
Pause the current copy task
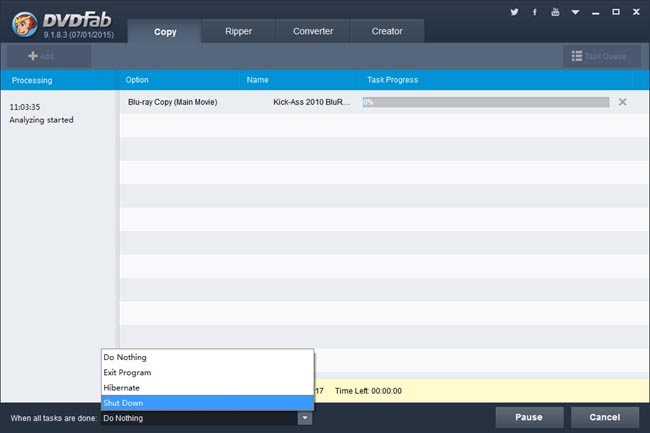(528, 417)
